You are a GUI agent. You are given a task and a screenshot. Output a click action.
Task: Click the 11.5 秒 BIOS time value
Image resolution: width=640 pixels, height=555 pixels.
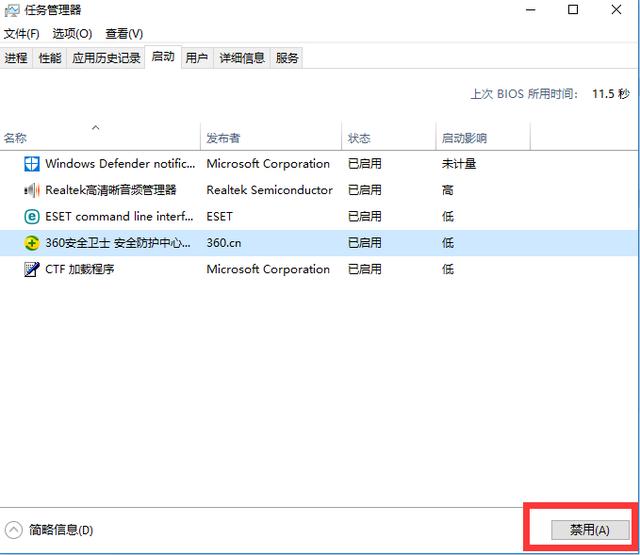(x=611, y=94)
